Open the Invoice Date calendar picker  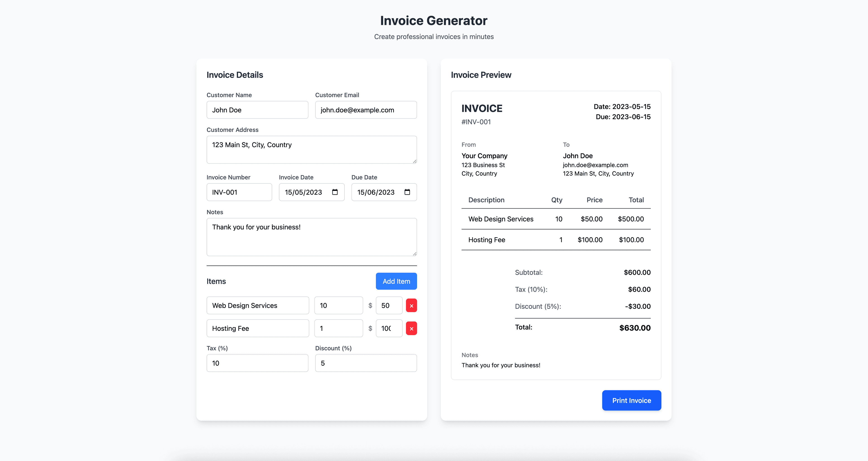tap(335, 192)
